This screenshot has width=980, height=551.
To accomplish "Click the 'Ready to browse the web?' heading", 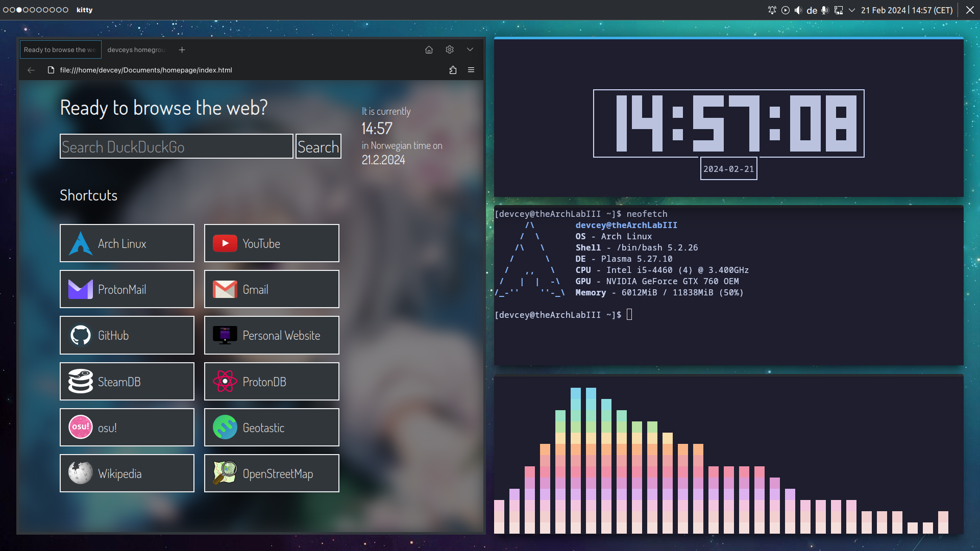I will point(163,108).
